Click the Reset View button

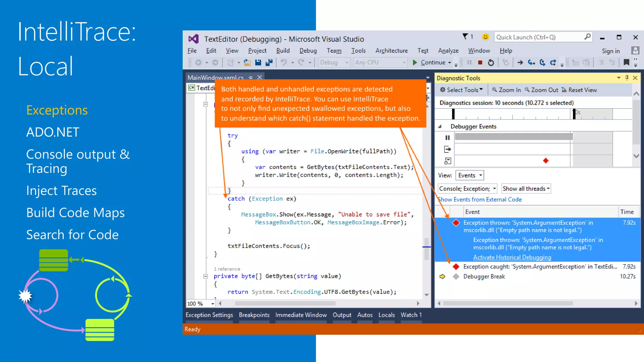(579, 90)
